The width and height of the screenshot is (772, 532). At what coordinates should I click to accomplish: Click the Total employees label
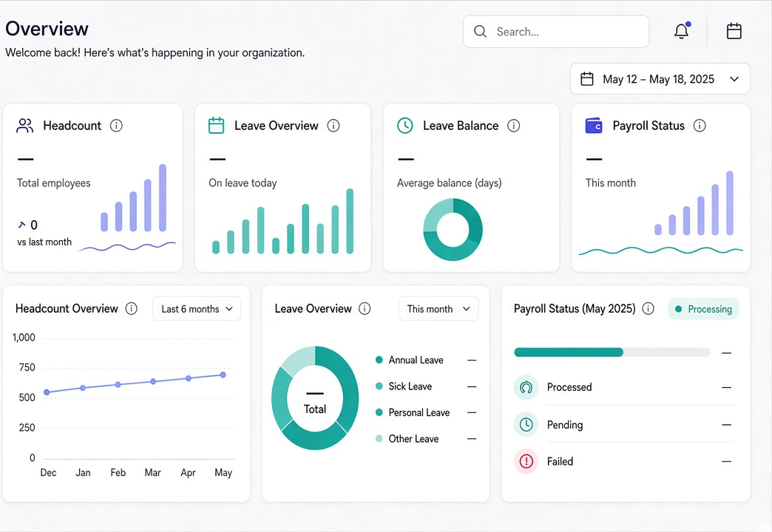[54, 183]
